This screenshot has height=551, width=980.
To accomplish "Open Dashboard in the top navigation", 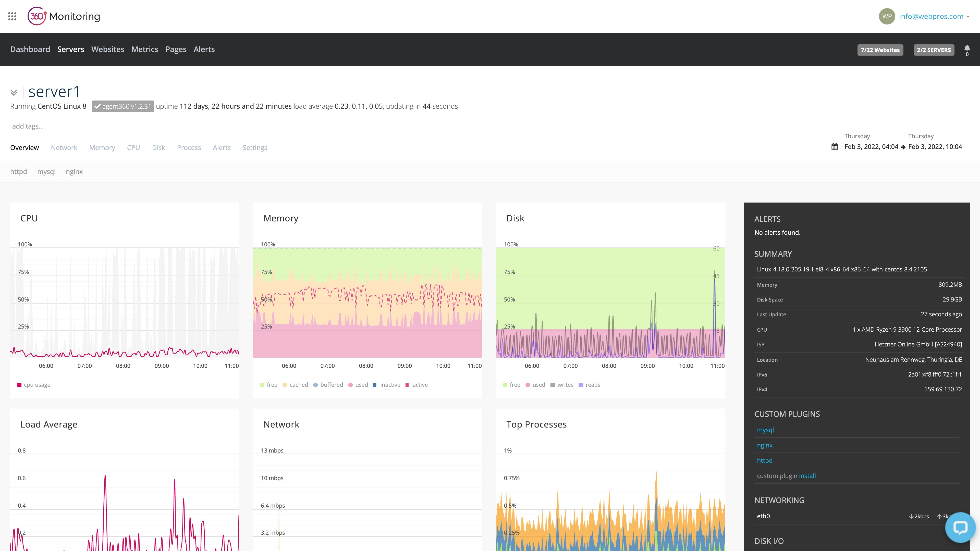I will pos(30,49).
